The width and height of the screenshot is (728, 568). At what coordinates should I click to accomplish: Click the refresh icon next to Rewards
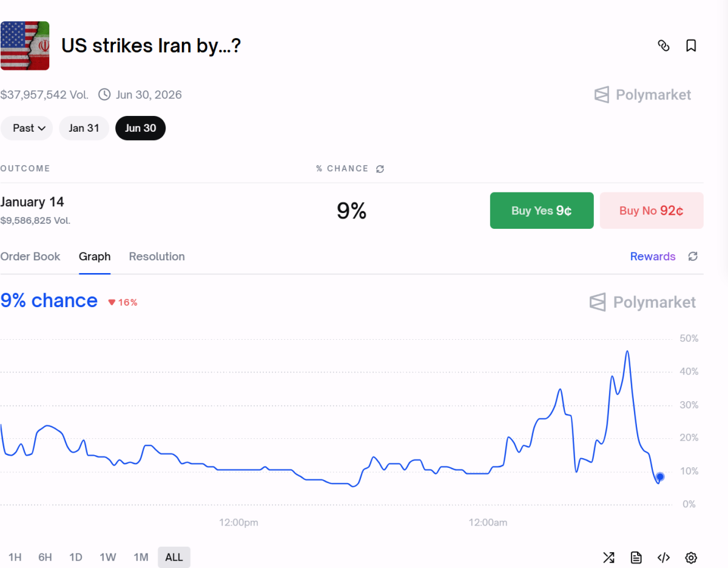(693, 257)
